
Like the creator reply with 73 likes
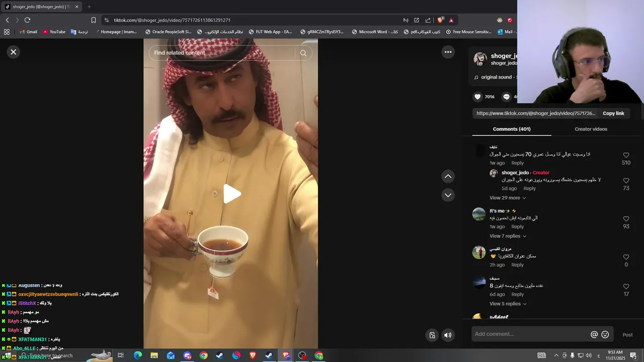point(626,180)
